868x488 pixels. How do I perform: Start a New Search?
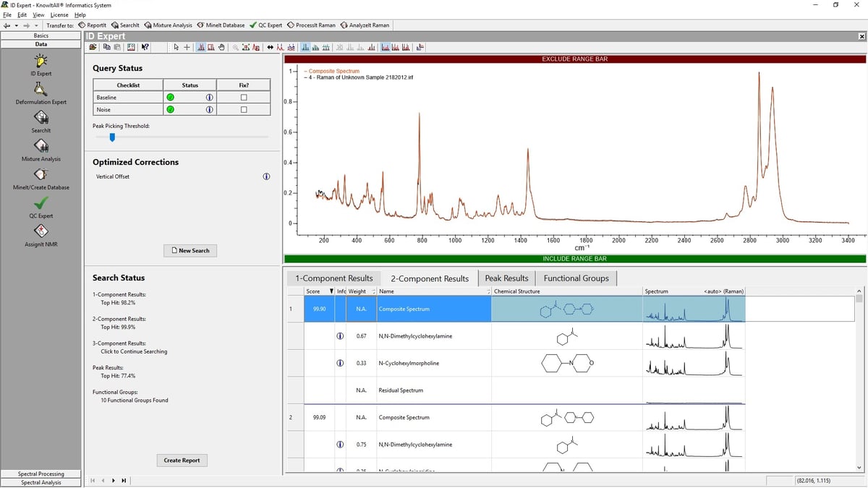click(x=190, y=250)
